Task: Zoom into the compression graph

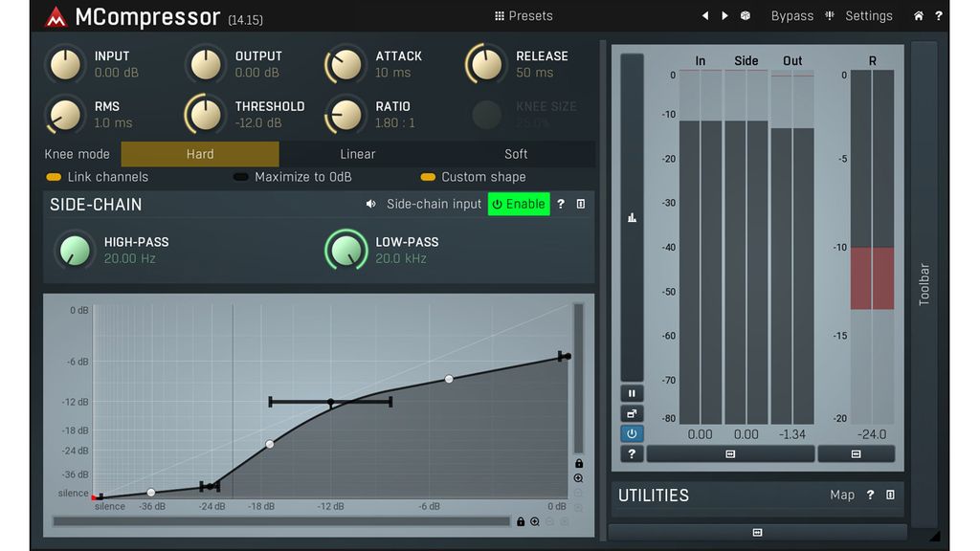Action: [x=576, y=478]
